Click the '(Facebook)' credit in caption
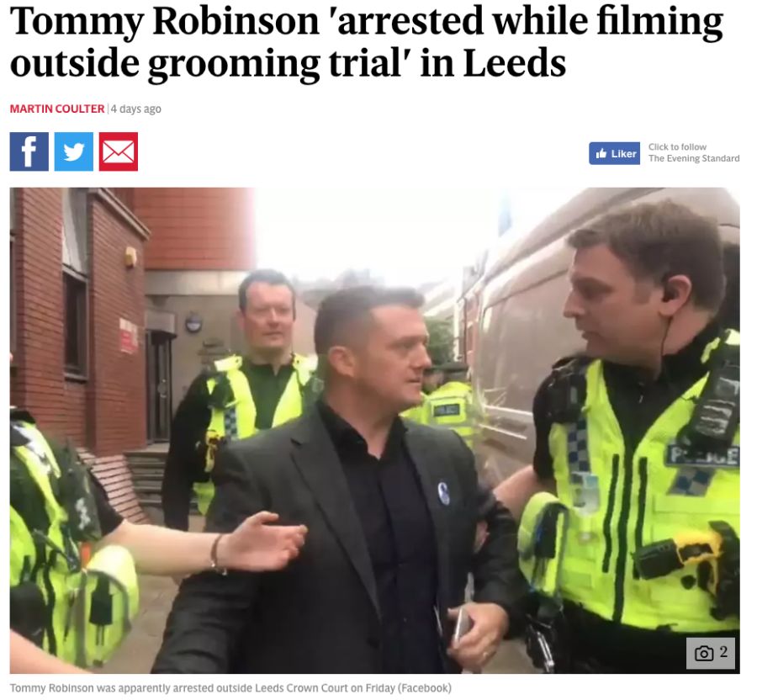 425,688
